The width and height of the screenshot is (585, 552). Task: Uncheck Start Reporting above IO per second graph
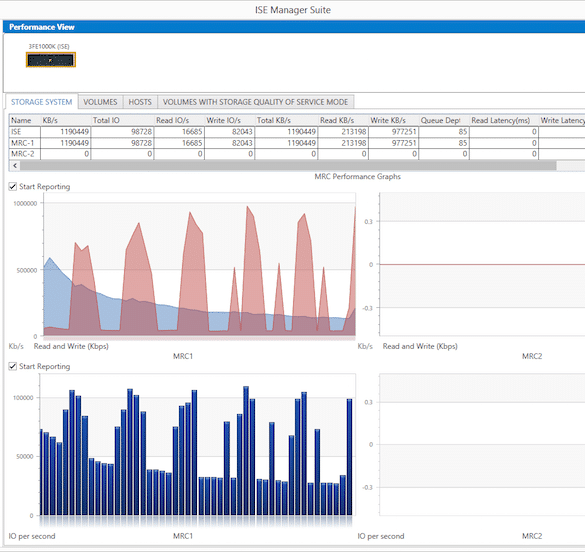coord(13,366)
